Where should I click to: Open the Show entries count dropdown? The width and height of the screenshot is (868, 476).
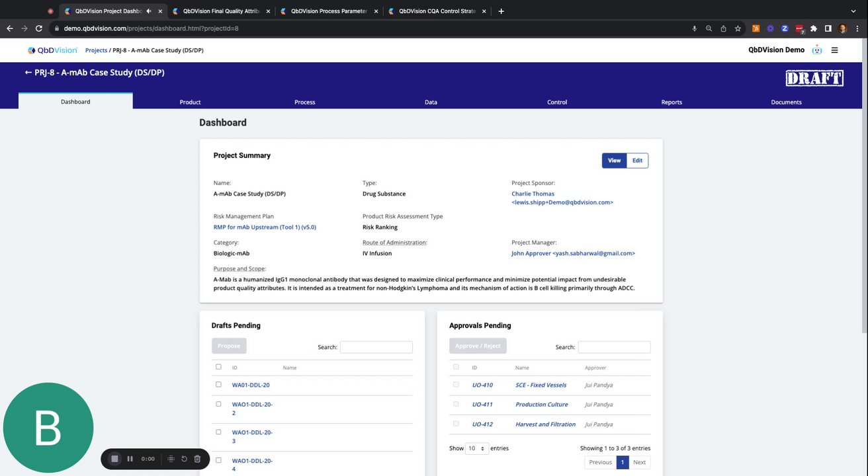477,448
